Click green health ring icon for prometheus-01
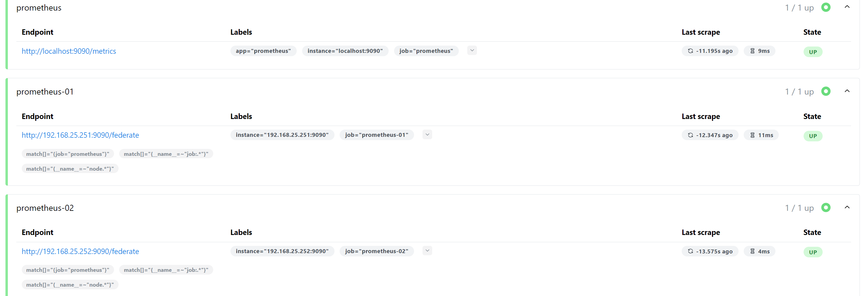Image resolution: width=868 pixels, height=296 pixels. click(826, 91)
